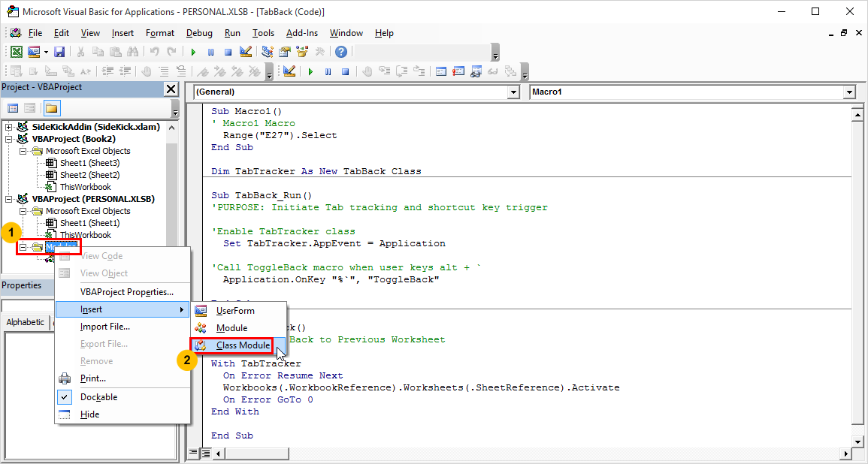Expand the SideKickAddin (SideKick.xlam) node
The height and width of the screenshot is (464, 868).
pyautogui.click(x=8, y=128)
